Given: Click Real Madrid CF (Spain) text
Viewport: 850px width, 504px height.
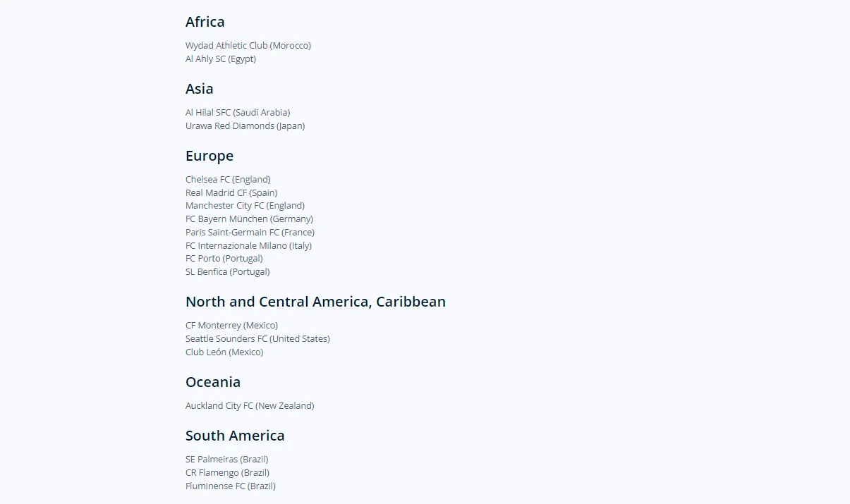Looking at the screenshot, I should pyautogui.click(x=231, y=193).
